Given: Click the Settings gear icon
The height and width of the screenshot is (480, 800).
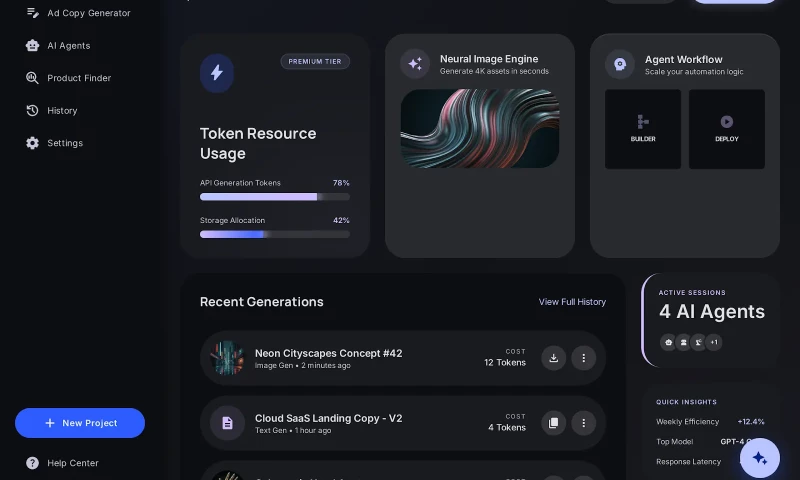Looking at the screenshot, I should (x=32, y=143).
